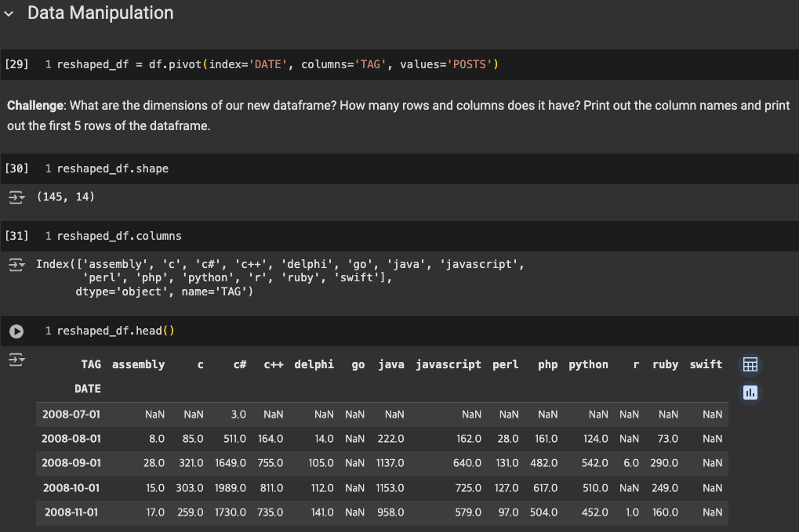Click output options icon beside Index output
Image resolution: width=799 pixels, height=532 pixels.
tap(16, 265)
